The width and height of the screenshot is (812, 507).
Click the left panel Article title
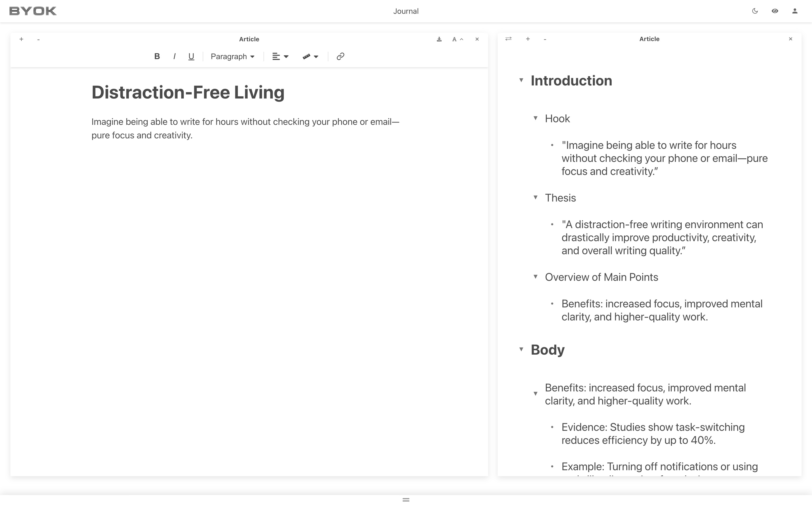249,39
